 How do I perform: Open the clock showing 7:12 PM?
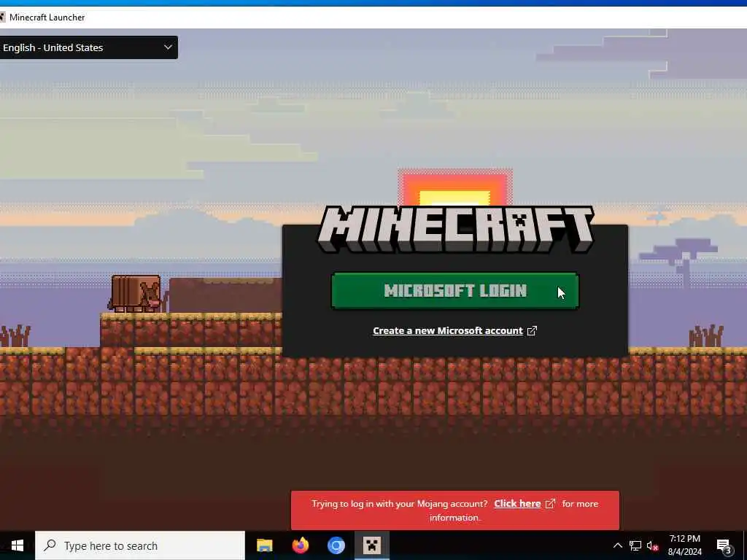coord(684,545)
